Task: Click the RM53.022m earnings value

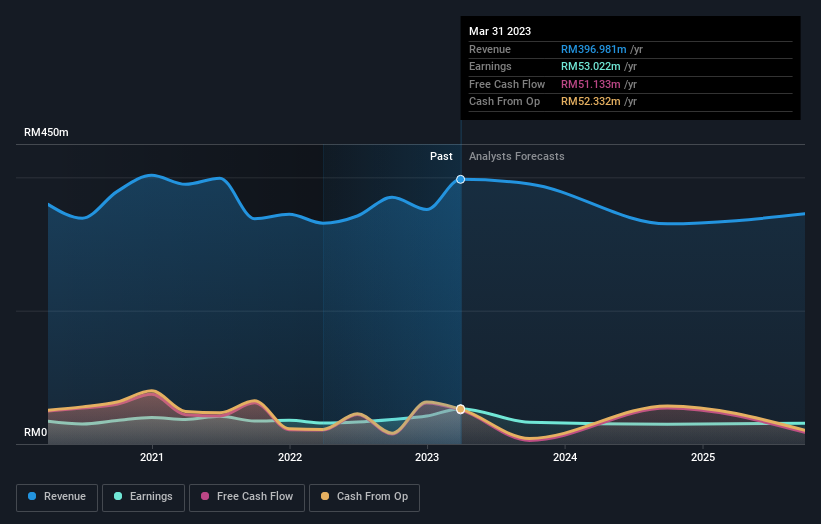Action: (x=591, y=66)
